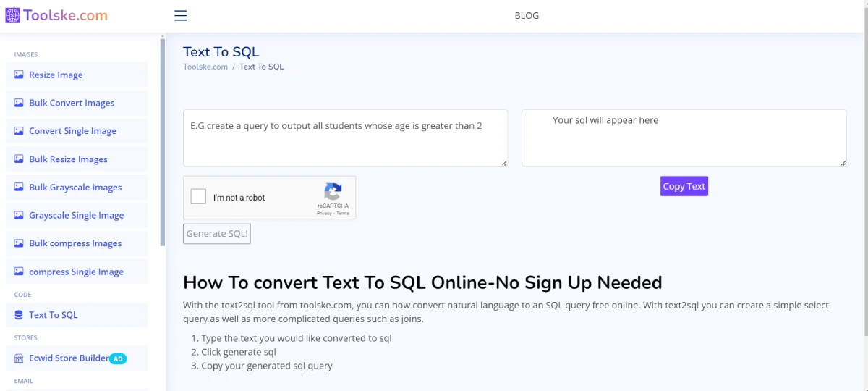The width and height of the screenshot is (868, 391).
Task: Open Convert Single Image from sidebar
Action: [72, 131]
